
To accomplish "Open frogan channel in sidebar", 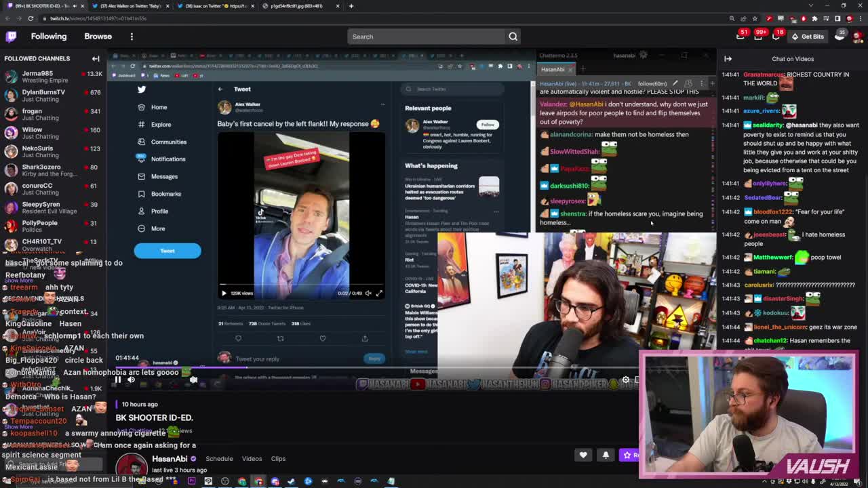I will (x=53, y=114).
